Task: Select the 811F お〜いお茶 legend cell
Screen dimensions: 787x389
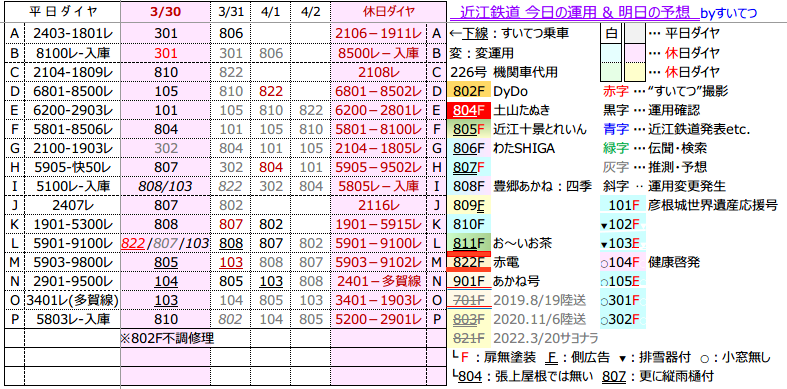Action: [x=468, y=243]
